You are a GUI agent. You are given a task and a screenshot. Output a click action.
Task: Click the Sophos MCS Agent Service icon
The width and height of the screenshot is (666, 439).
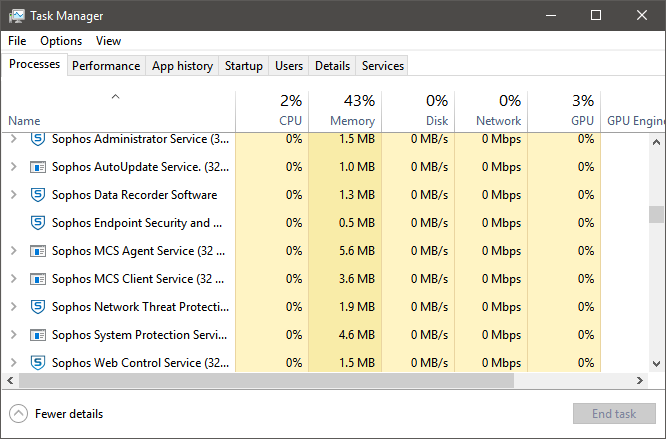click(38, 251)
